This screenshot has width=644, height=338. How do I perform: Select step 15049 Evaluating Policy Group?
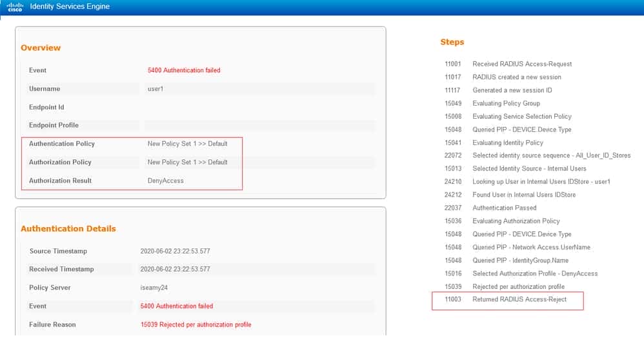pyautogui.click(x=492, y=103)
